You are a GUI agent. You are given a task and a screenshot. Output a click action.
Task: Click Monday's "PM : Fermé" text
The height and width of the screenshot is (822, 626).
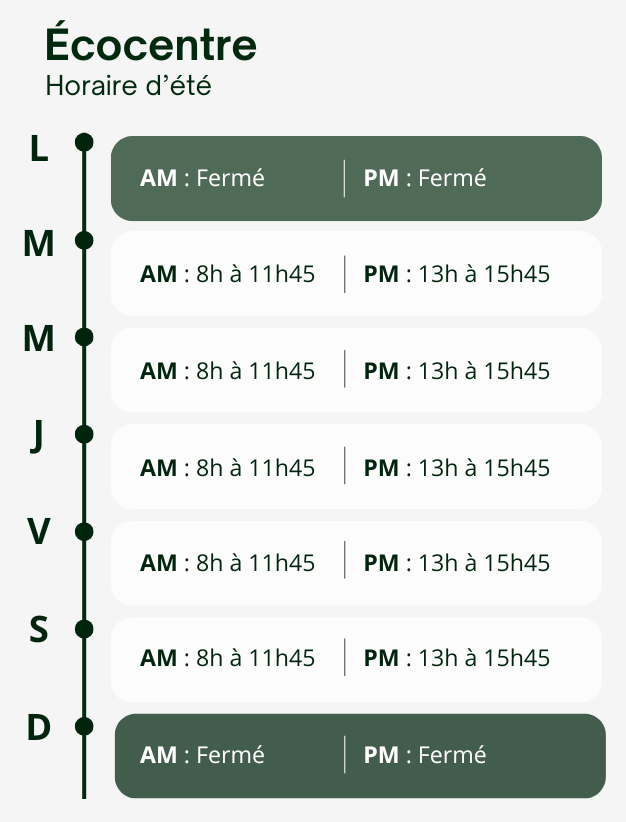[x=425, y=178]
